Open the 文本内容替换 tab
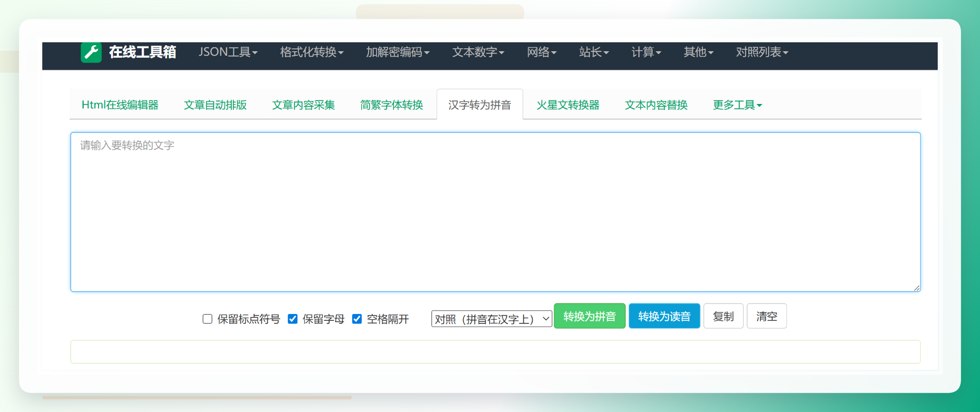Viewport: 980px width, 412px height. (656, 105)
